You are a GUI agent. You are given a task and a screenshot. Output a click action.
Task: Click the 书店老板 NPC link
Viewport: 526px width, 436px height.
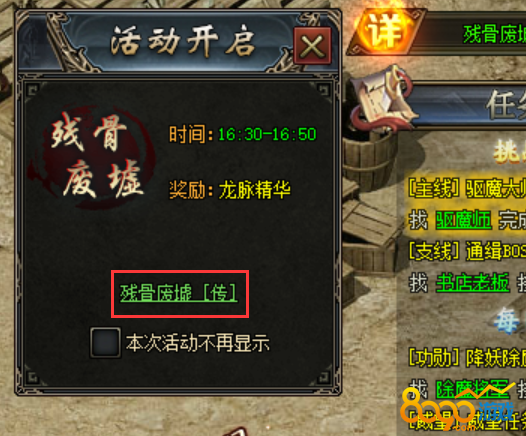click(x=473, y=282)
